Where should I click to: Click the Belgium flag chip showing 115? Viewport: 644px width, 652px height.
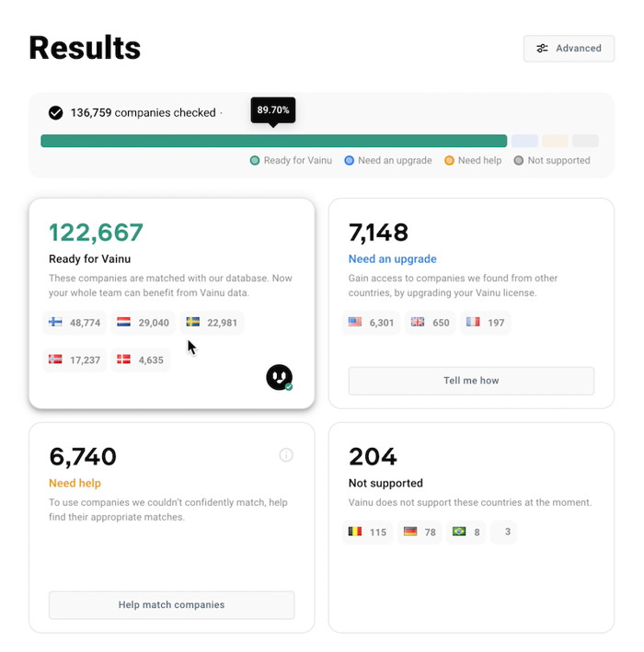(367, 532)
